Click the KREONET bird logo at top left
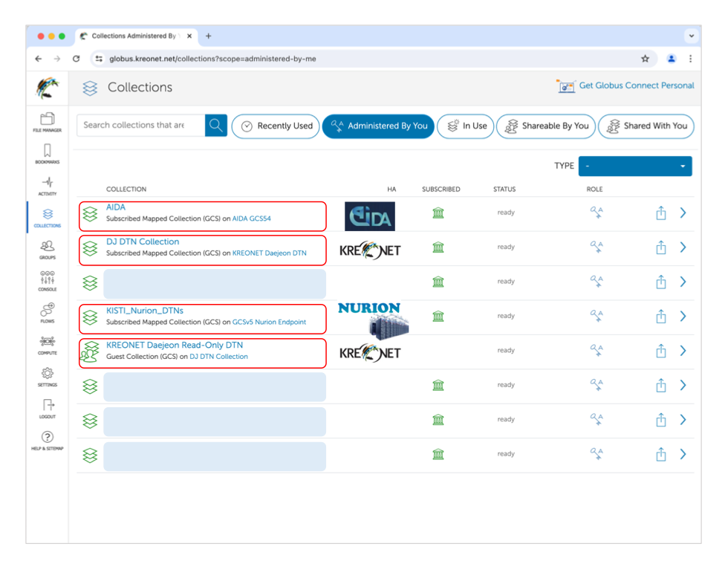The width and height of the screenshot is (728, 567). [x=48, y=87]
